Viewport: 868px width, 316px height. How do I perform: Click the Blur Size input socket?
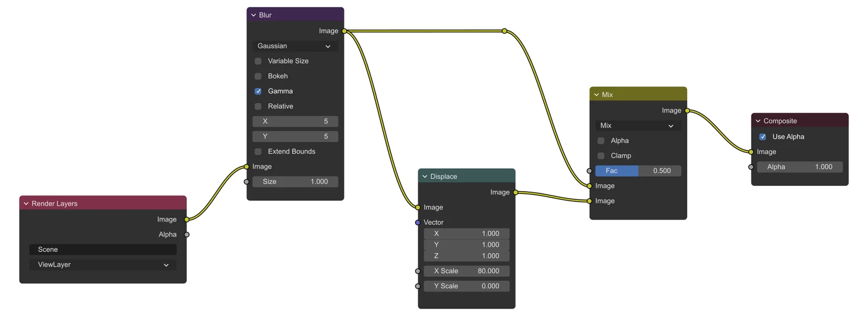247,182
